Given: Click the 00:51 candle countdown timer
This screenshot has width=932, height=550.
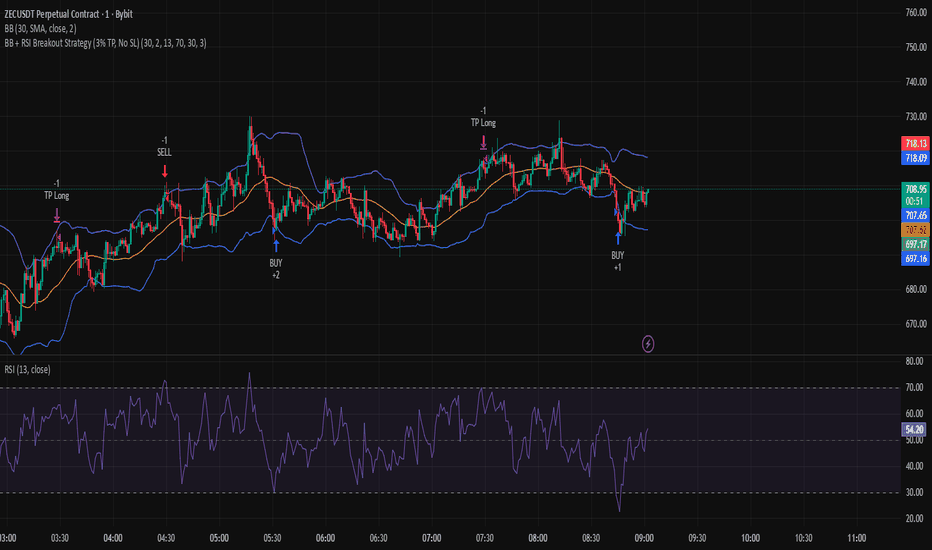Looking at the screenshot, I should [x=914, y=200].
